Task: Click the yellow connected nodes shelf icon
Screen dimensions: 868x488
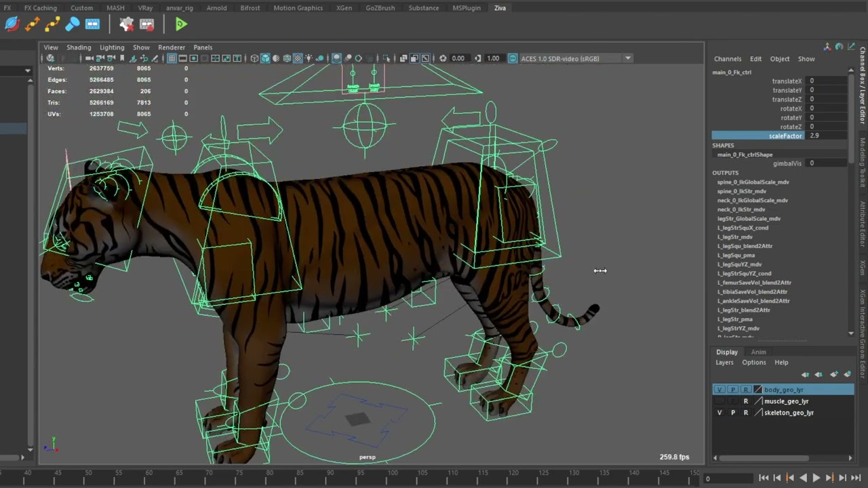Action: pyautogui.click(x=52, y=24)
